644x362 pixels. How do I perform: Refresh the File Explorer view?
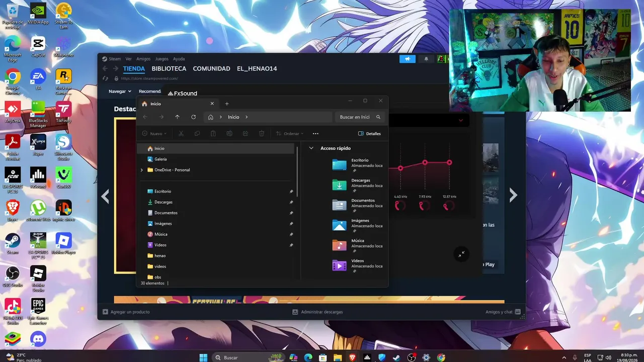click(193, 117)
